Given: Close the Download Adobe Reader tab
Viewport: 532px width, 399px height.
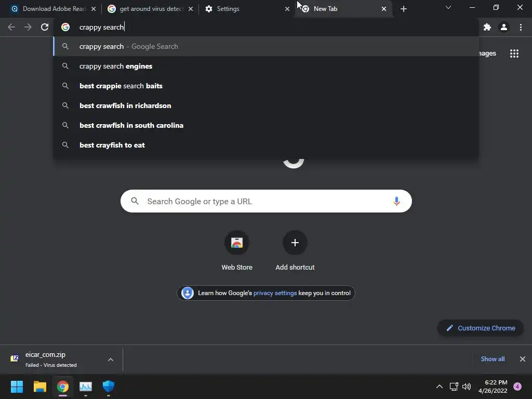Looking at the screenshot, I should point(94,9).
